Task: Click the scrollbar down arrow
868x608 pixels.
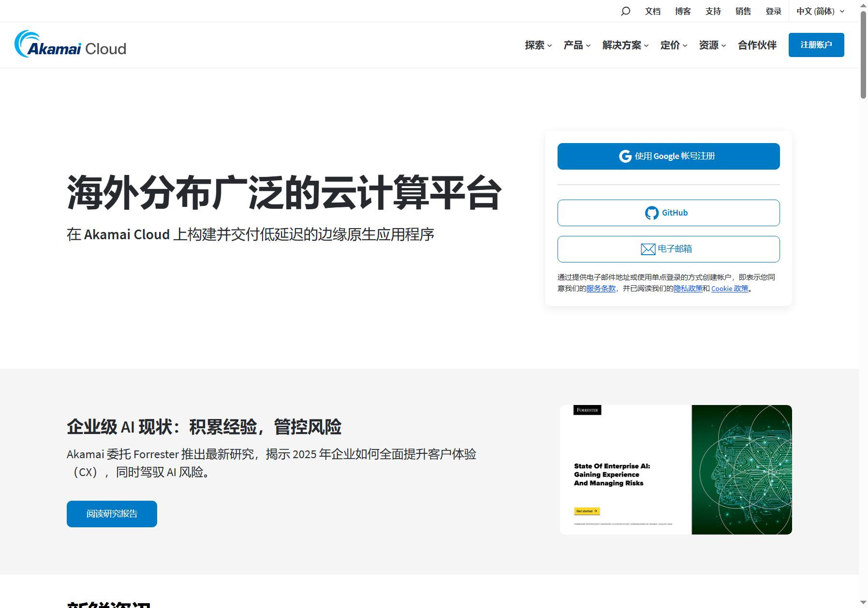Action: click(863, 603)
